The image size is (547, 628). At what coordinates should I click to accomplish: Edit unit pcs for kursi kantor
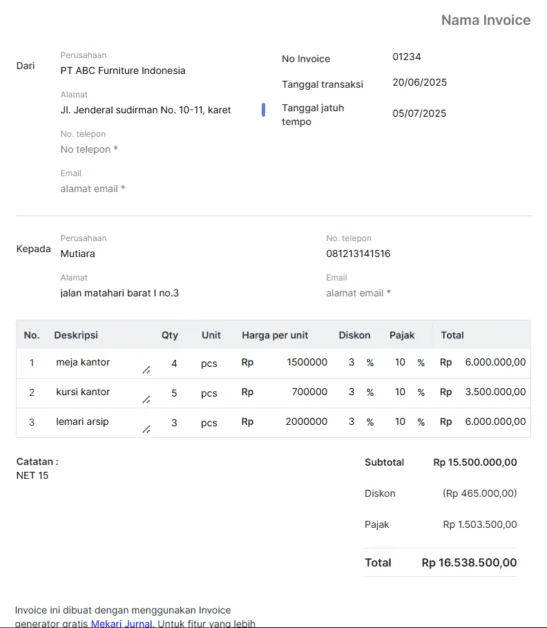coord(209,393)
